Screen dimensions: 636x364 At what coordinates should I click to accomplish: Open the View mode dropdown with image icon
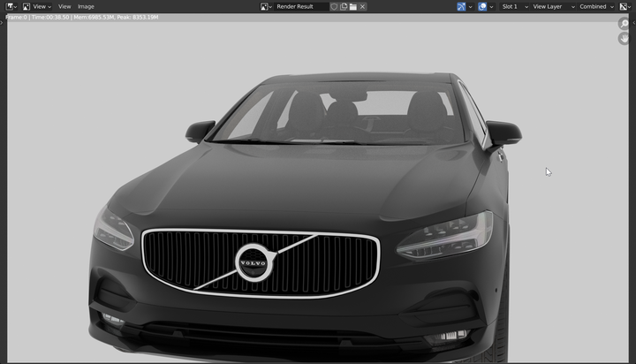[37, 6]
